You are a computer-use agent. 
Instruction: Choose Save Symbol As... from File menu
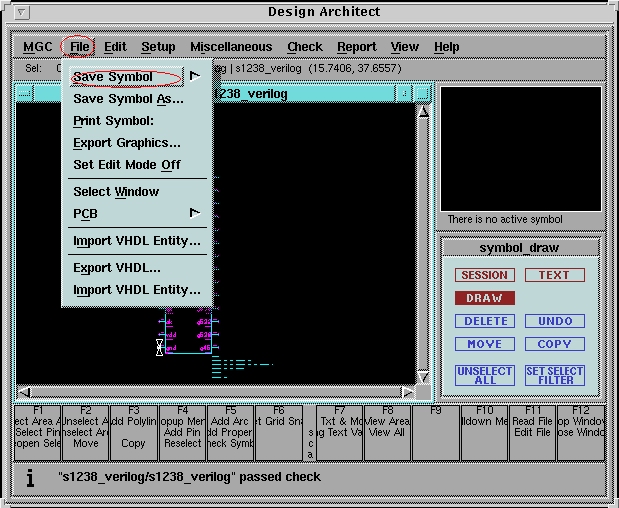coord(128,99)
